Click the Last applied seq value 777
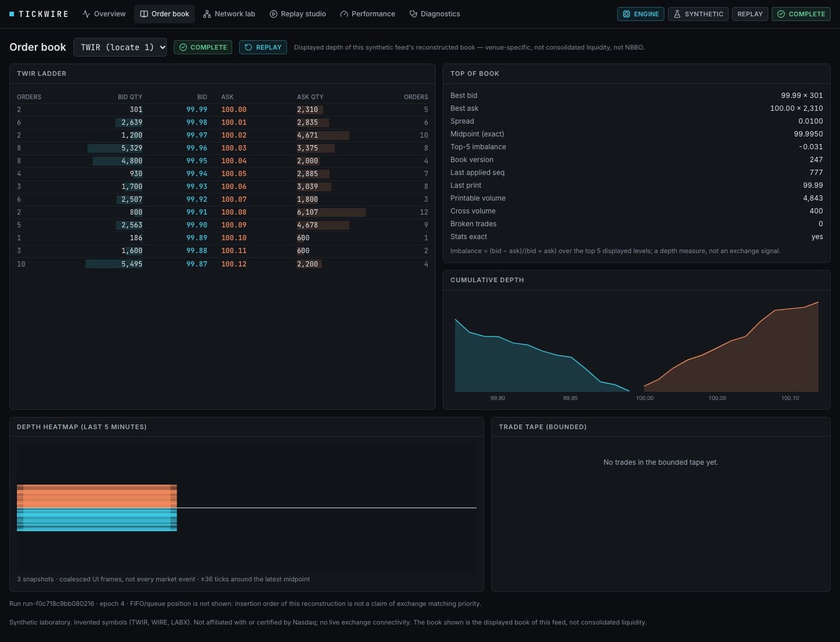Image resolution: width=840 pixels, height=642 pixels. pos(816,173)
